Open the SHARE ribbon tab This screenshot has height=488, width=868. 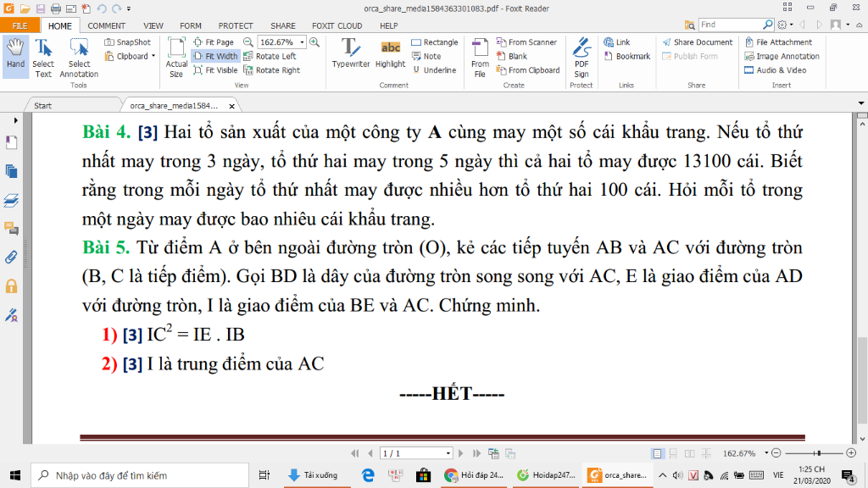283,25
